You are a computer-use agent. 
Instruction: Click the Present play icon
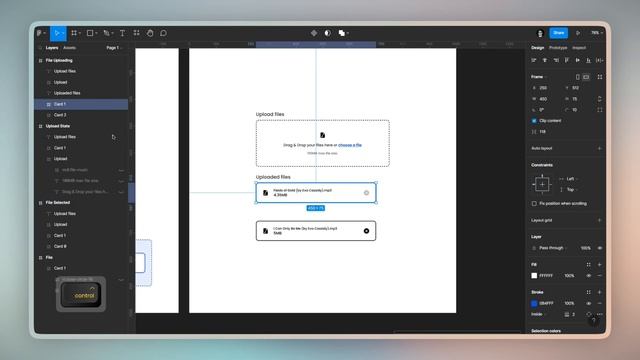point(578,33)
